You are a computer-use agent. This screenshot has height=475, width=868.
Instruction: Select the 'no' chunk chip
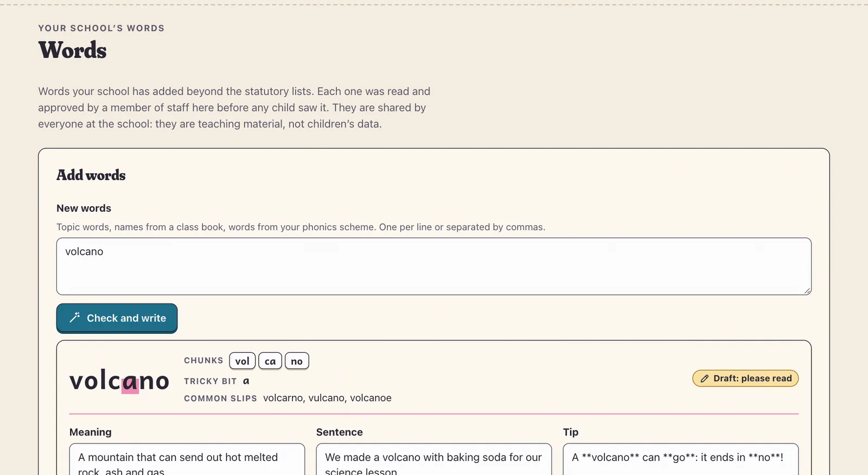(x=297, y=361)
